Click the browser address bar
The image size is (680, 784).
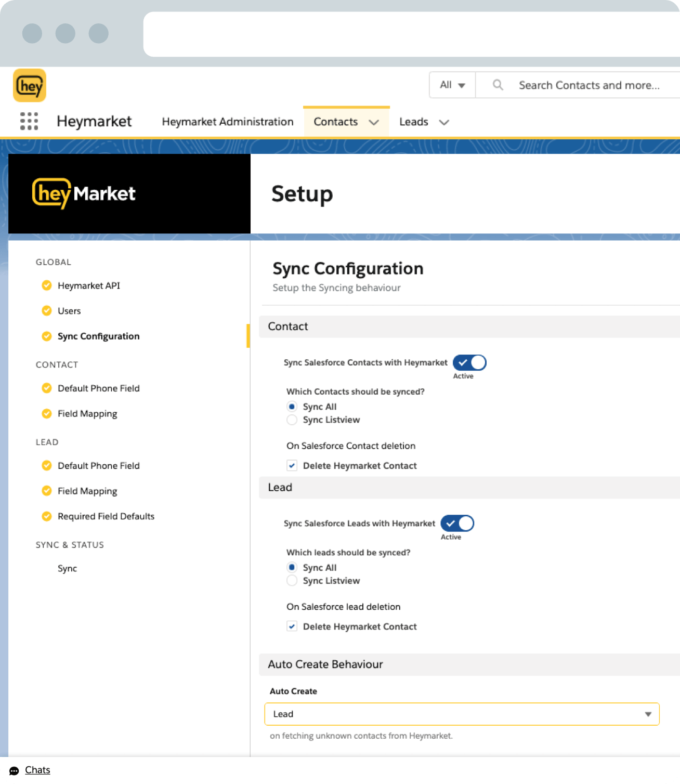pyautogui.click(x=412, y=34)
